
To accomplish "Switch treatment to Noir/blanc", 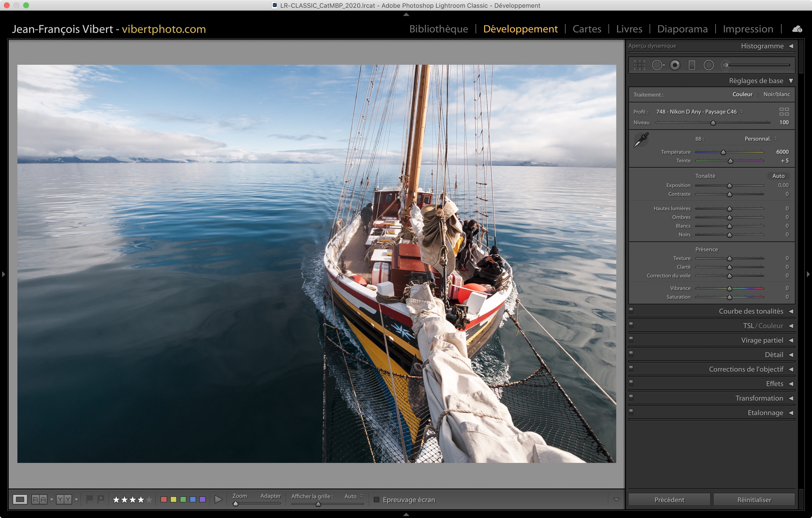I will [776, 94].
